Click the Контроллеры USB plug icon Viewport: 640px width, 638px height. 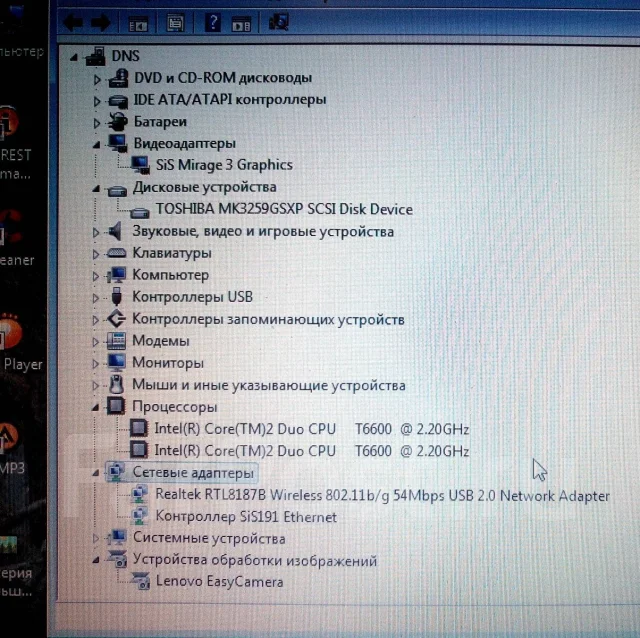116,296
